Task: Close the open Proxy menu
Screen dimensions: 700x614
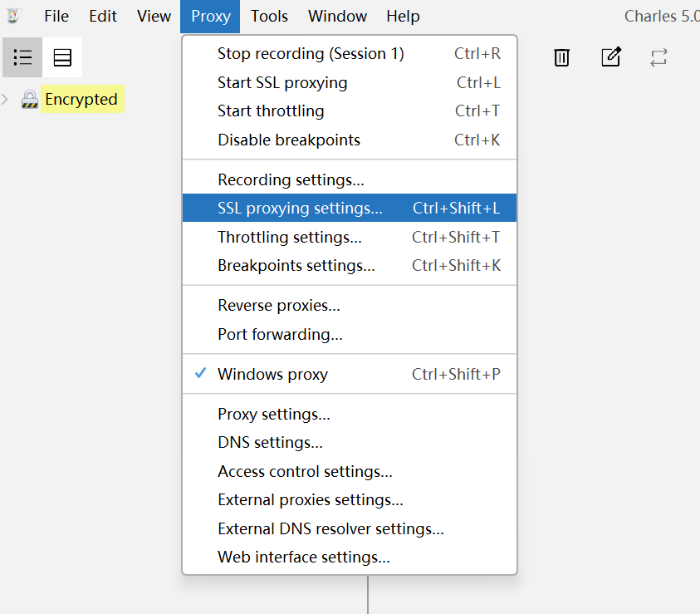Action: point(210,17)
